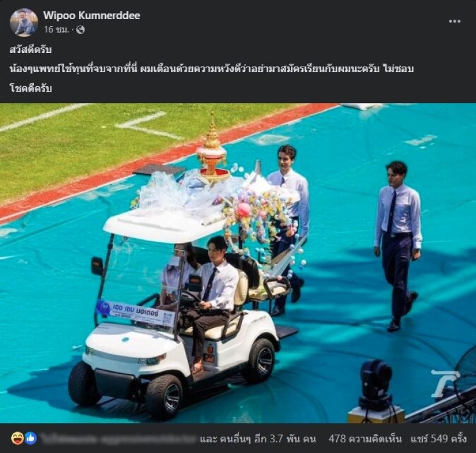Click the โชคดีครับ closing line
476x453 pixels.
[x=31, y=88]
